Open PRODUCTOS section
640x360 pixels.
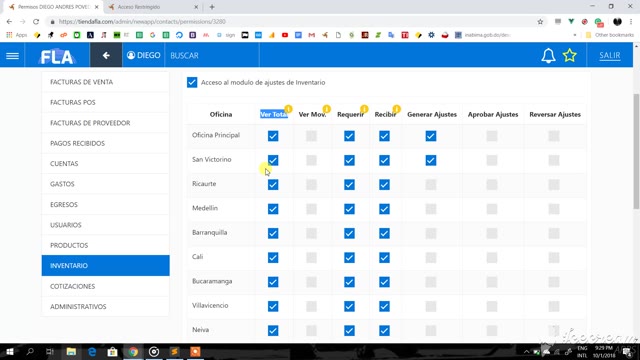105,245
